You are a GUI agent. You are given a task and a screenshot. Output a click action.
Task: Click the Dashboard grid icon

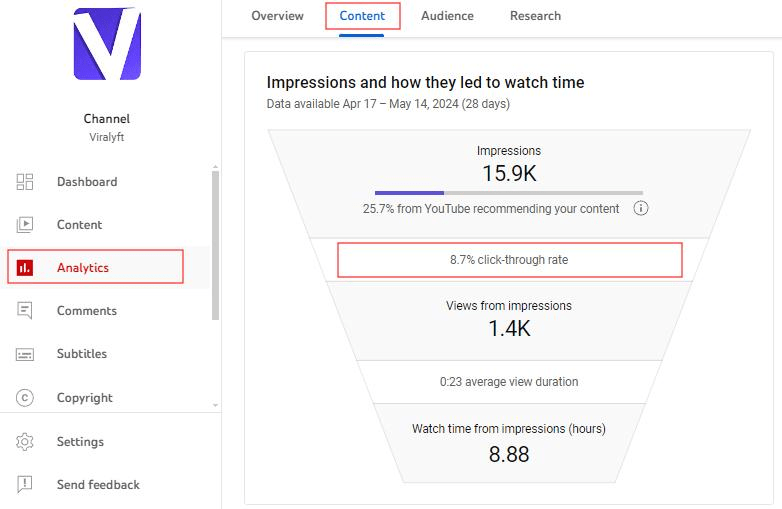[x=25, y=182]
